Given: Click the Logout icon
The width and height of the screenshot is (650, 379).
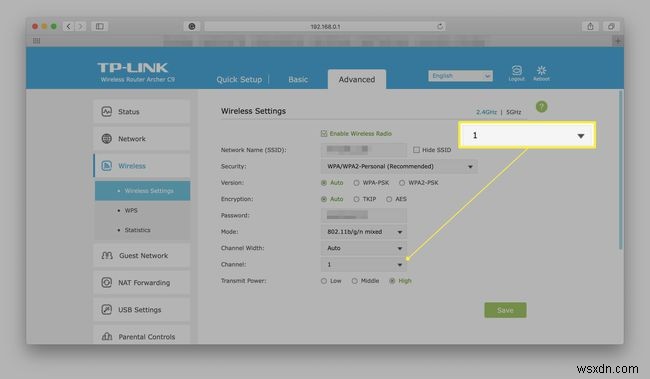Looking at the screenshot, I should coord(517,73).
